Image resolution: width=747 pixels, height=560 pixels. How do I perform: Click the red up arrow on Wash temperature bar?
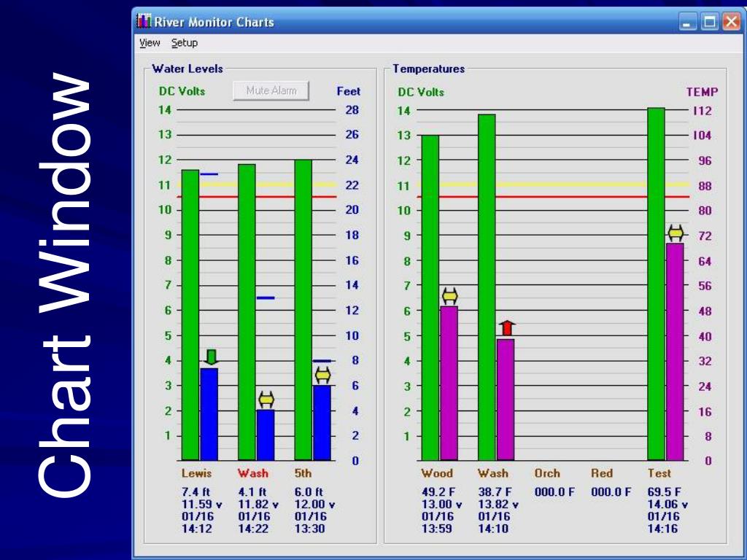coord(507,329)
